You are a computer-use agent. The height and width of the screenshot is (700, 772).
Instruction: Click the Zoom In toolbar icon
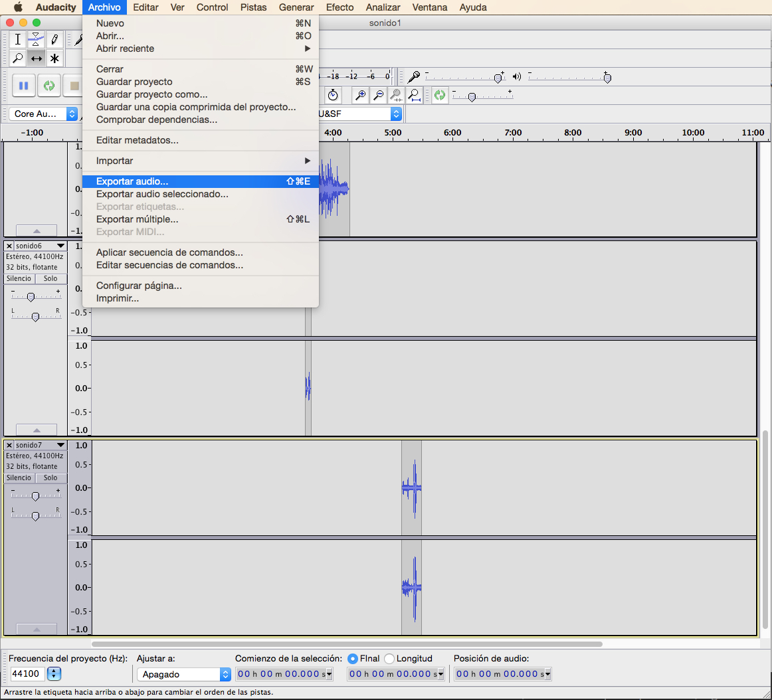[x=360, y=96]
